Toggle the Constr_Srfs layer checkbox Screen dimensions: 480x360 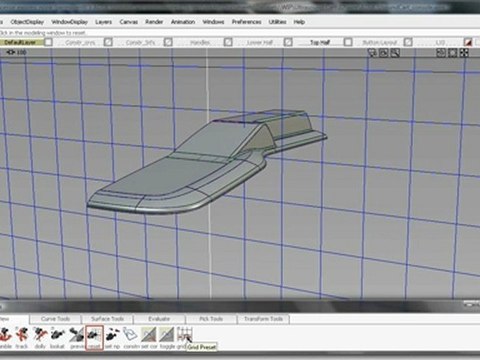click(x=168, y=42)
